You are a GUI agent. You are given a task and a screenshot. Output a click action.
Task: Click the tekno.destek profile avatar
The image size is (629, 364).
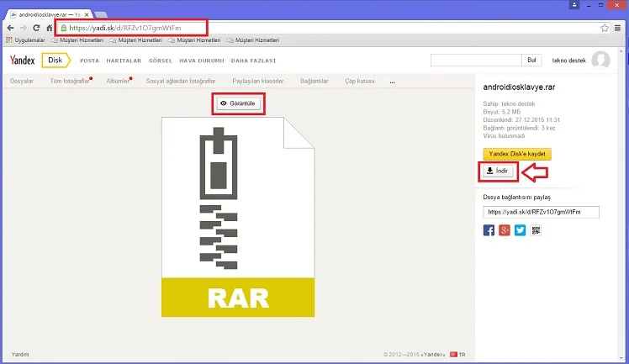point(600,60)
